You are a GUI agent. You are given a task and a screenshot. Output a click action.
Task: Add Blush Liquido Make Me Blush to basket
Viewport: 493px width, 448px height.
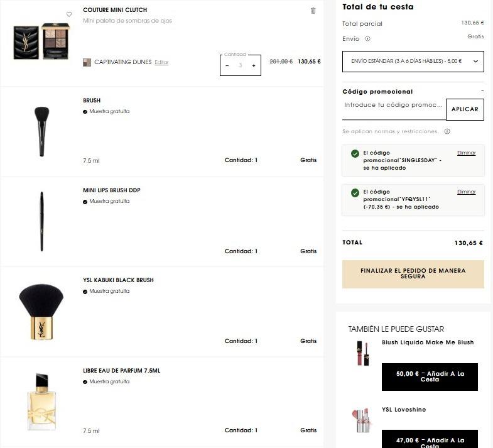(x=430, y=376)
